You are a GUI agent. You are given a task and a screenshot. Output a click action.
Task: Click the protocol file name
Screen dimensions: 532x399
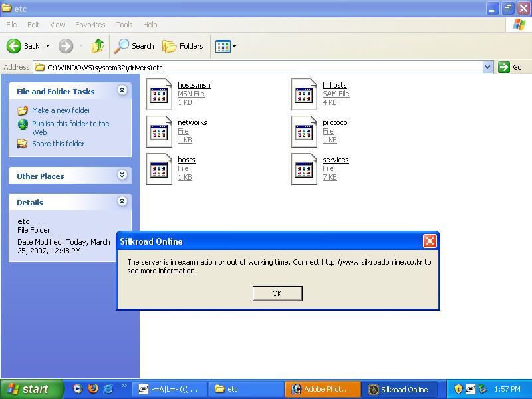click(336, 122)
